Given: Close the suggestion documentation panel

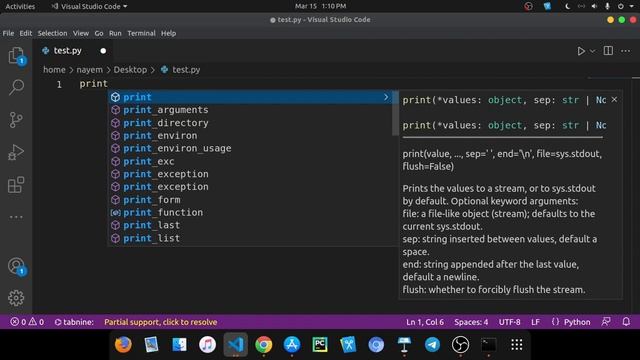Looking at the screenshot, I should 614,100.
